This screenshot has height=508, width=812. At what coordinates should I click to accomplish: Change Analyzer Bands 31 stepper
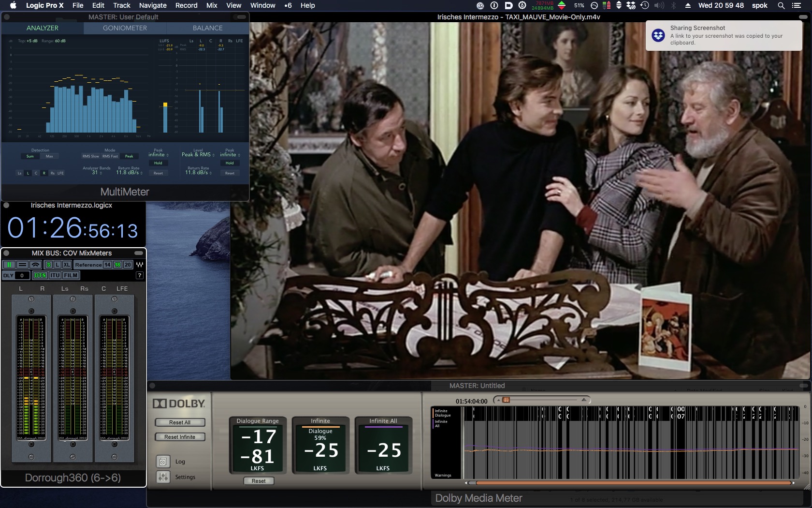97,173
